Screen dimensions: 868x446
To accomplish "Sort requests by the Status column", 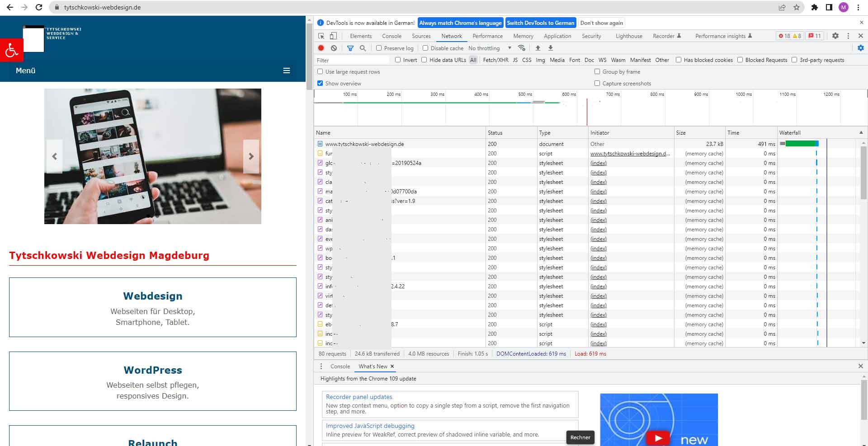I will pyautogui.click(x=511, y=133).
